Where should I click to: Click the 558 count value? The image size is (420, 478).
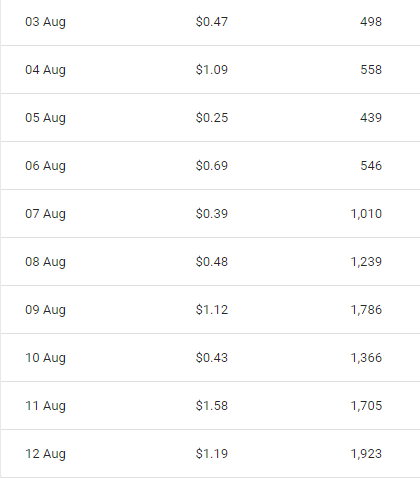(371, 70)
